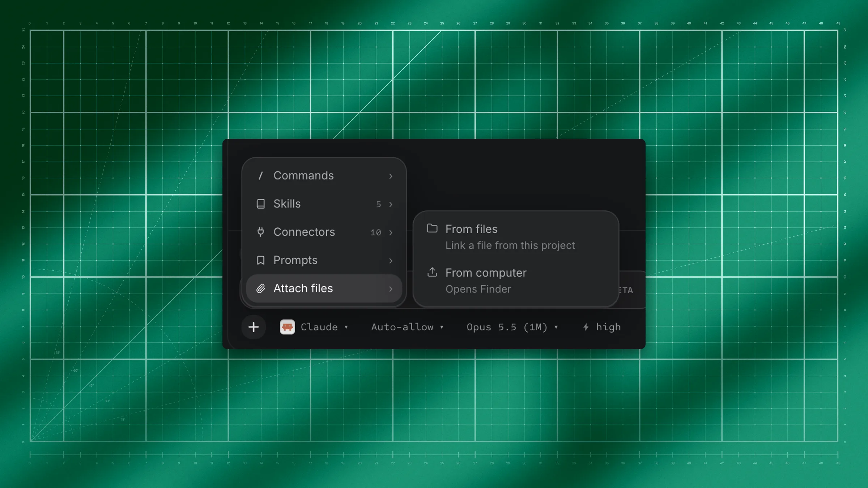
Task: Click the high effort level label
Action: tap(608, 327)
